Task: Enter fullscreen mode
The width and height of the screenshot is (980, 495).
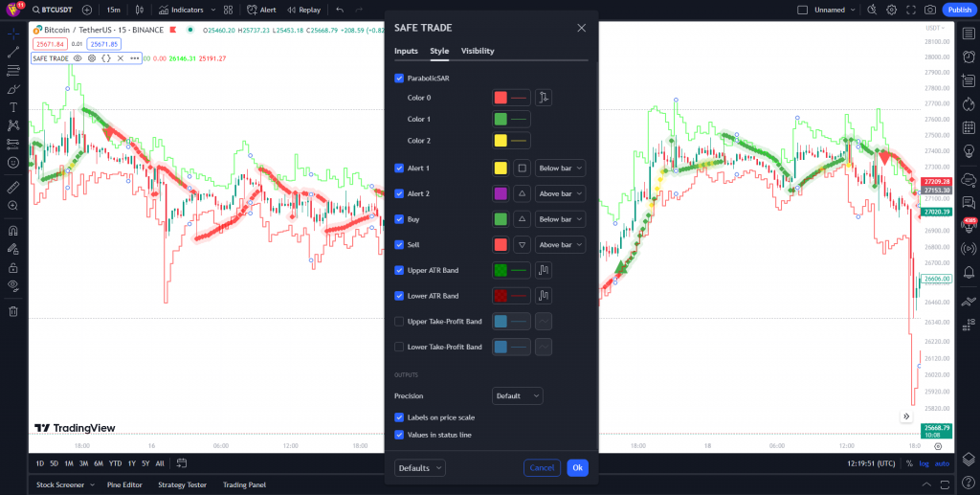Action: coord(911,10)
